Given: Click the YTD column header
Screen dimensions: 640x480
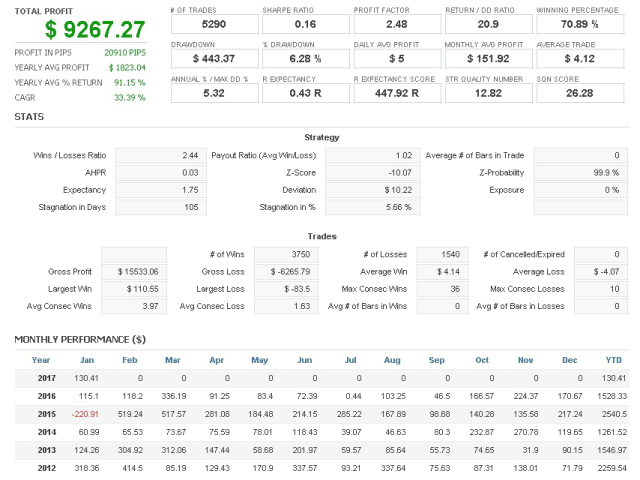Looking at the screenshot, I should point(613,360).
